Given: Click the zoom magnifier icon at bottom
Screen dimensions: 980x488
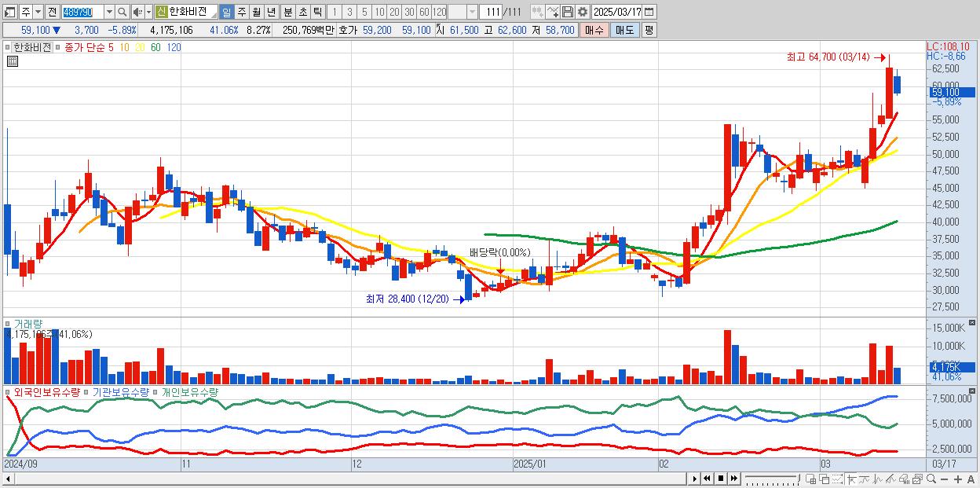Looking at the screenshot, I should coord(931,479).
